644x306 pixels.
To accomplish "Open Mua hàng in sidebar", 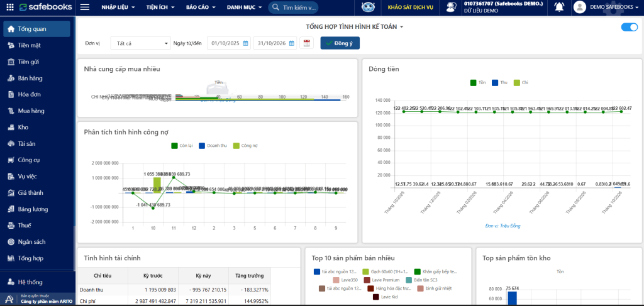I will [x=37, y=111].
